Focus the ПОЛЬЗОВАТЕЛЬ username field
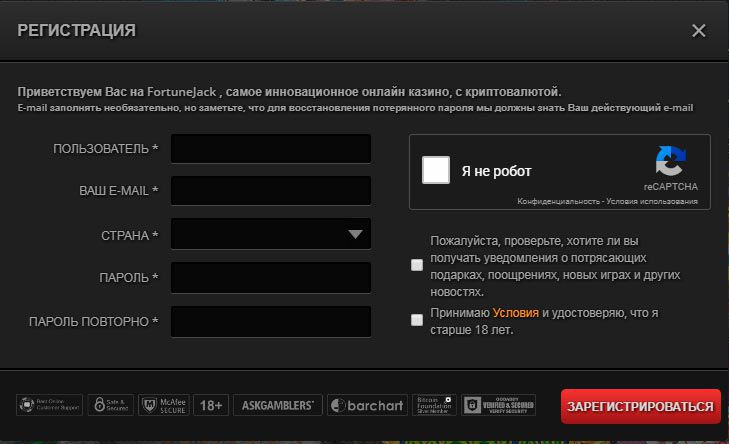Viewport: 729px width, 444px height. [x=271, y=149]
